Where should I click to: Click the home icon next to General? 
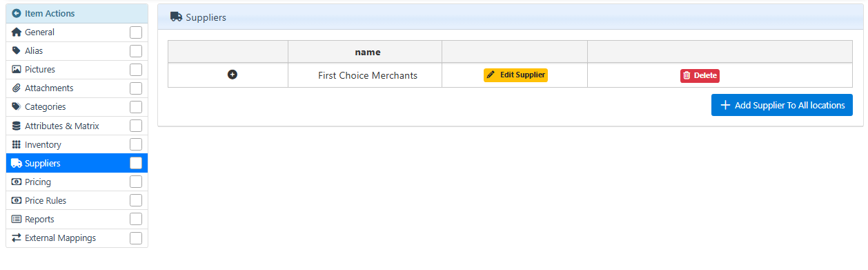(x=17, y=32)
